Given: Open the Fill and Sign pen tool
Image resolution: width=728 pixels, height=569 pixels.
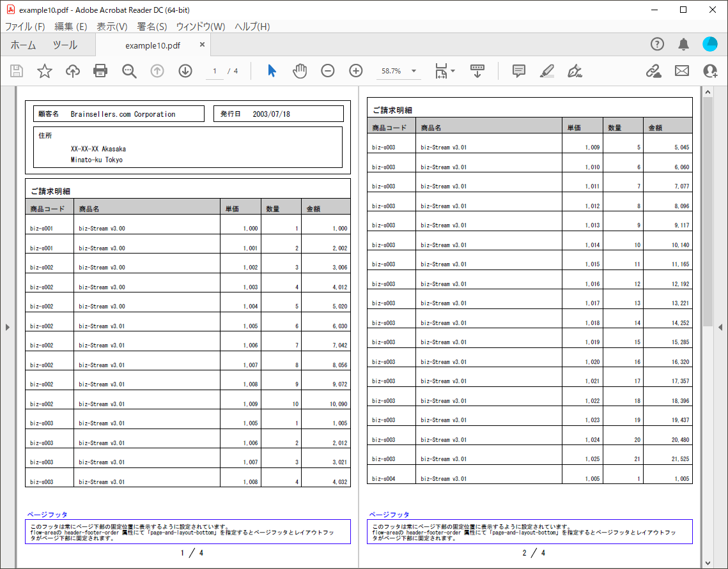Looking at the screenshot, I should (575, 71).
